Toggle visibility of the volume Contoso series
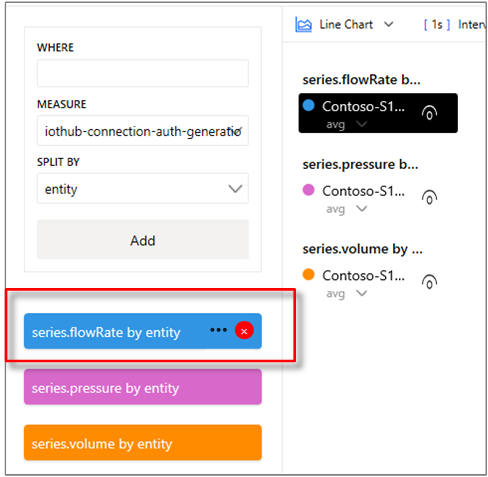488x477 pixels. 429,282
